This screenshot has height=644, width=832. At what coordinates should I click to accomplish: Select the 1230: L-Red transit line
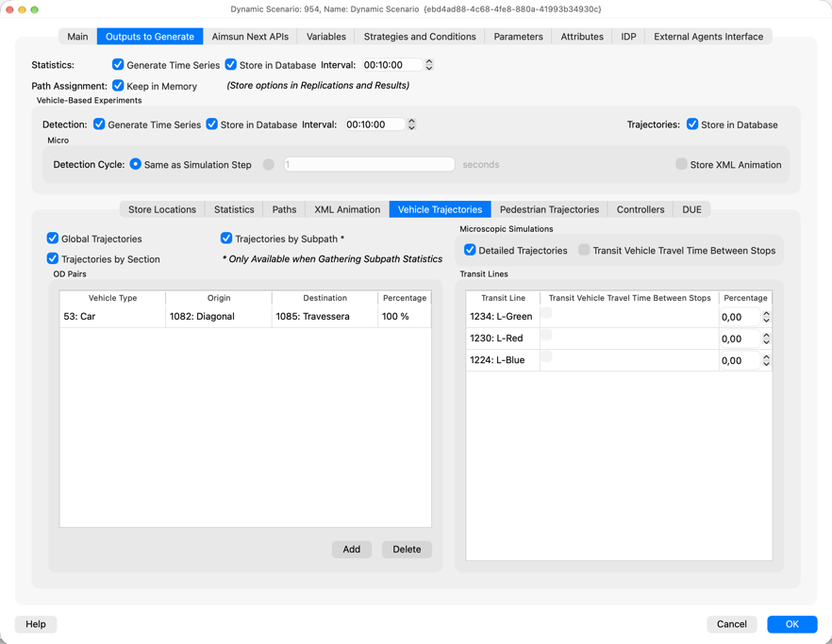[503, 339]
